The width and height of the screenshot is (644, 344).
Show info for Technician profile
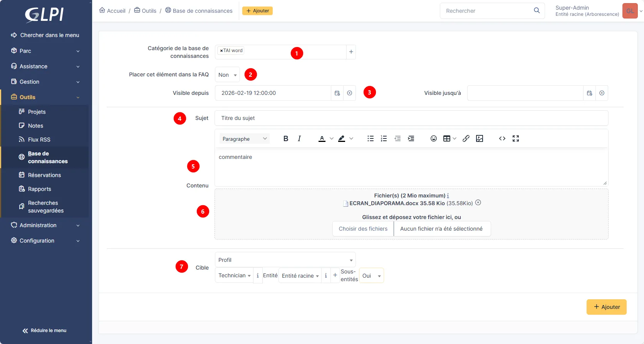[x=258, y=275]
